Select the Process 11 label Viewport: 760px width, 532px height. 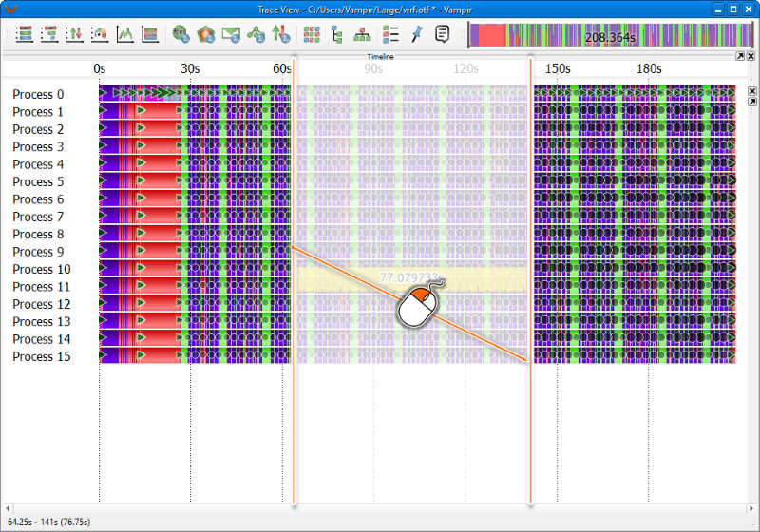41,286
